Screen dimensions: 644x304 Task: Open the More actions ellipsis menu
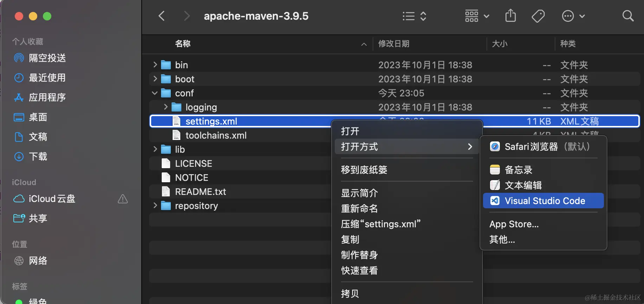[x=573, y=16]
